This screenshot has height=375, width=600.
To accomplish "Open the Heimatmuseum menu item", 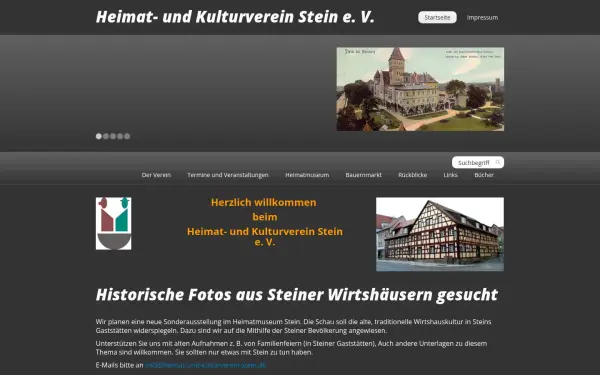I will pyautogui.click(x=307, y=175).
